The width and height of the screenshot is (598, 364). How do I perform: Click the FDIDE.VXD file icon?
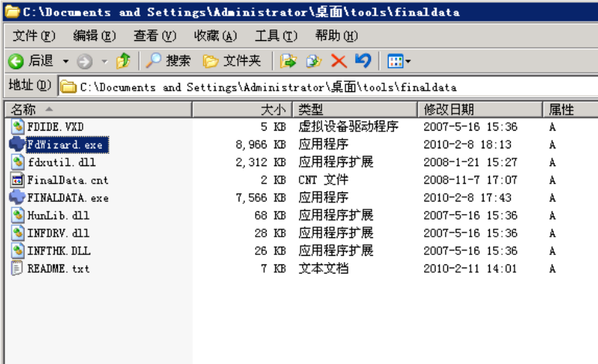(x=17, y=126)
